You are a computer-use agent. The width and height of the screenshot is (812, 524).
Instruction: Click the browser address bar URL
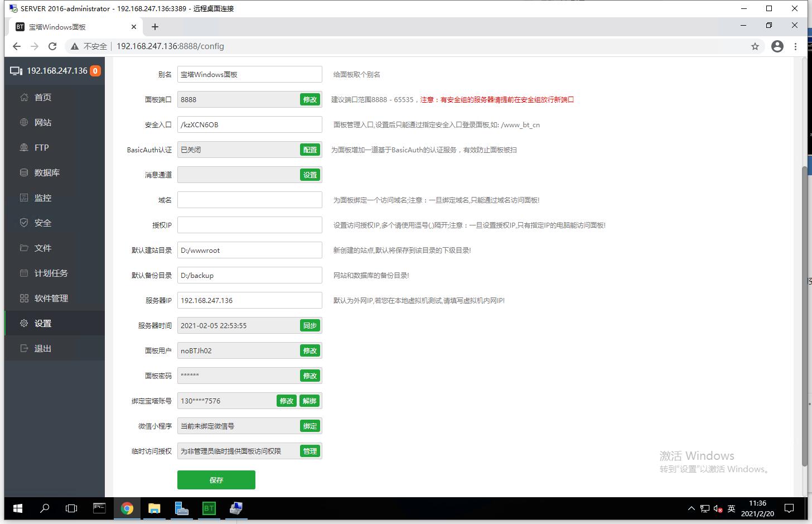point(170,46)
